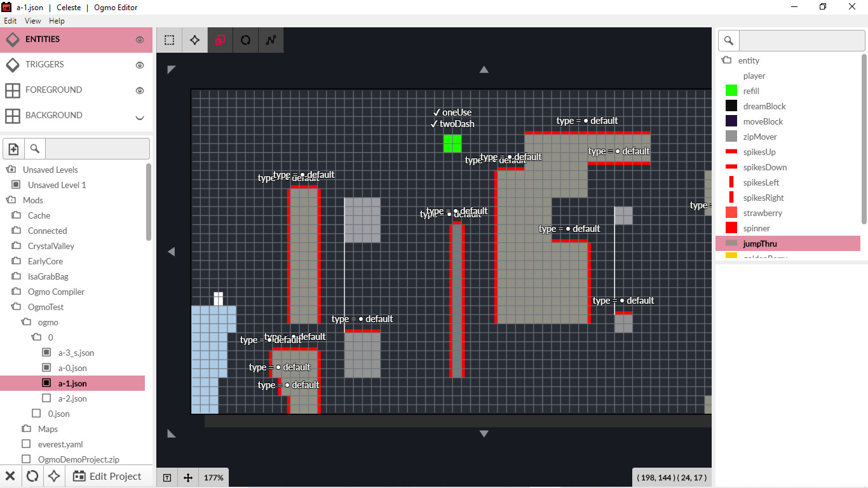Click the entity search input field
Image resolution: width=868 pixels, height=488 pixels.
point(802,40)
